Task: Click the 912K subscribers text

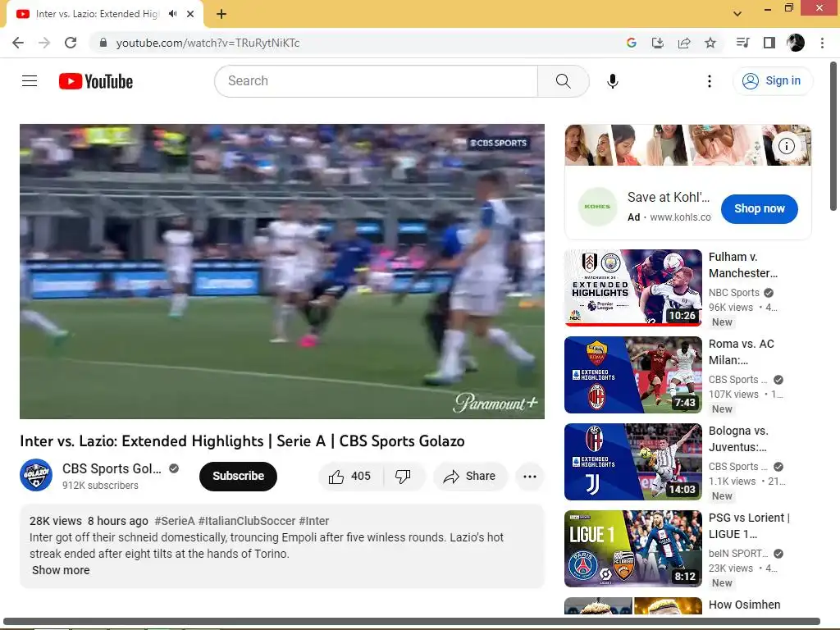Action: [x=100, y=486]
